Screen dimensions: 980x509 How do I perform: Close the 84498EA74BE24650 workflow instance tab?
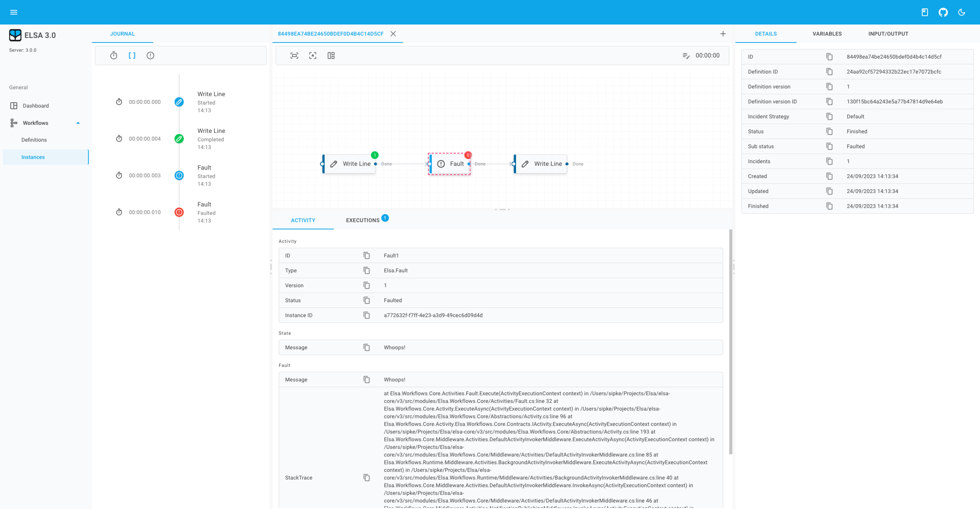tap(393, 34)
